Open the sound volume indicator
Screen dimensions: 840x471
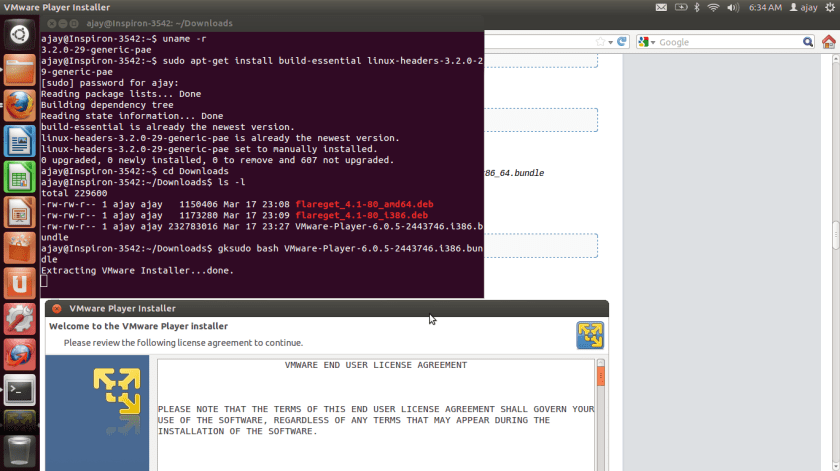733,8
